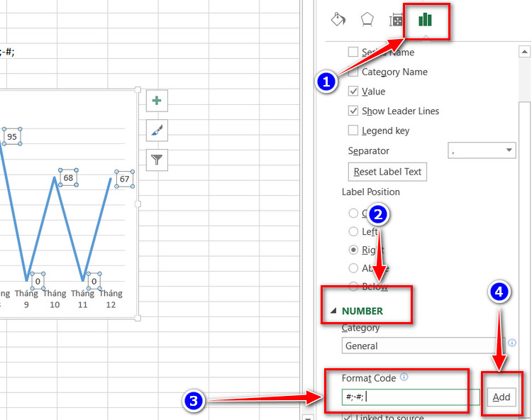Click Tháng 12 axis label
Image resolution: width=532 pixels, height=420 pixels.
[x=111, y=299]
